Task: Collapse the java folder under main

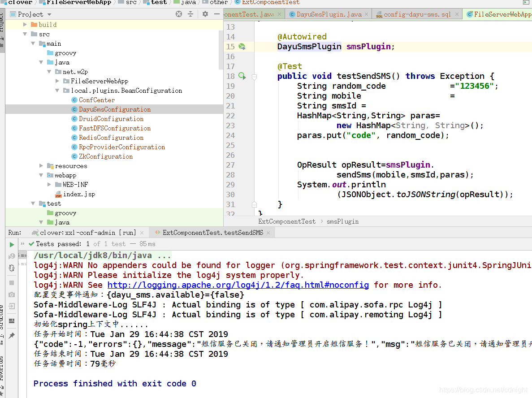Action: [41, 62]
